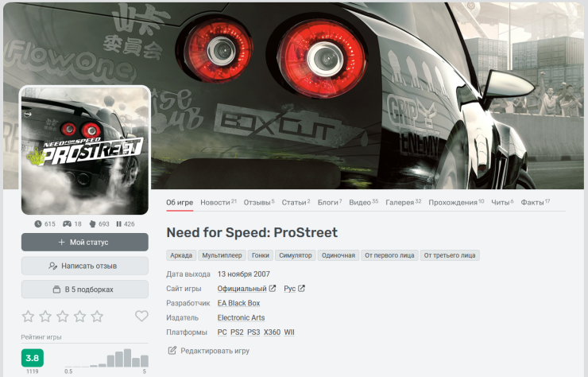Click the Написать отзыв button
Viewport: 588px width, 377px height.
[x=85, y=266]
